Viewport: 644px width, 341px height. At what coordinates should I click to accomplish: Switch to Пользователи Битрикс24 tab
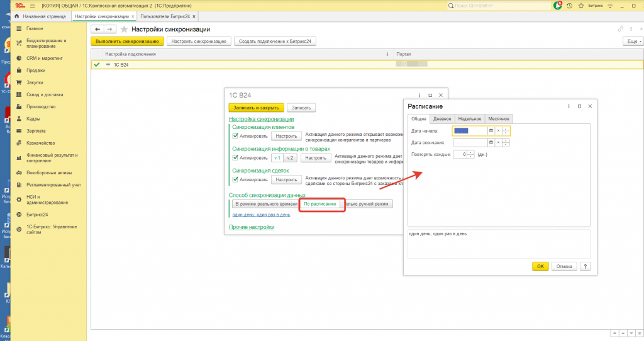167,16
